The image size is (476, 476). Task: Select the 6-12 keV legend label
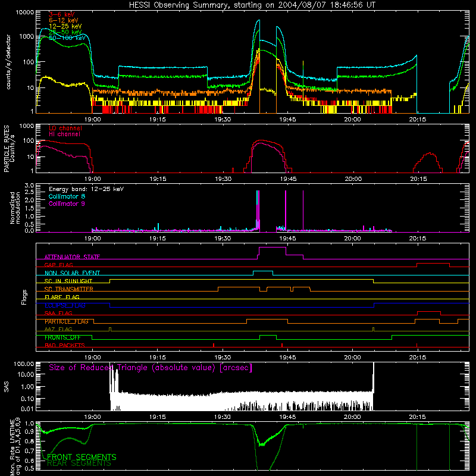[64, 20]
